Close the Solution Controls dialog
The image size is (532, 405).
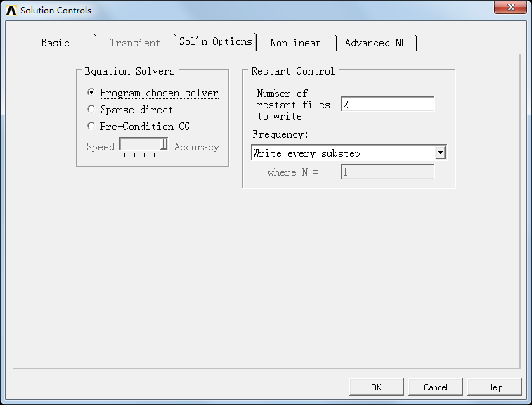tap(510, 8)
